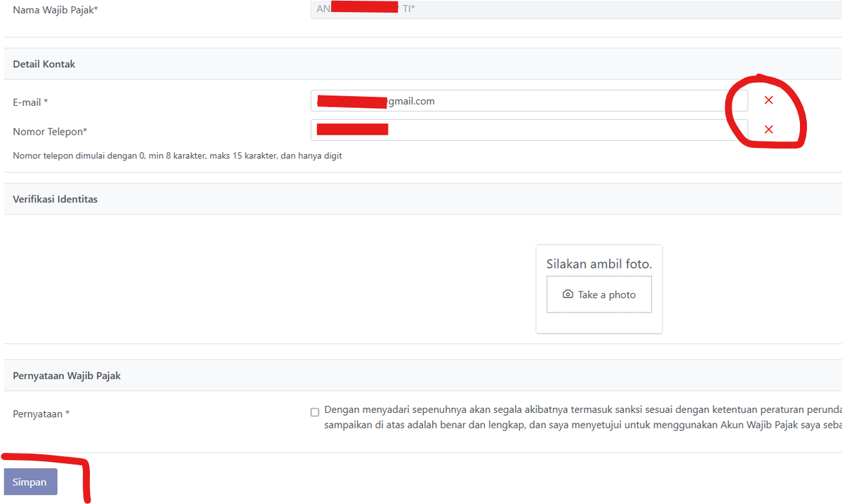Click the Simpan button
The image size is (842, 504).
point(30,482)
